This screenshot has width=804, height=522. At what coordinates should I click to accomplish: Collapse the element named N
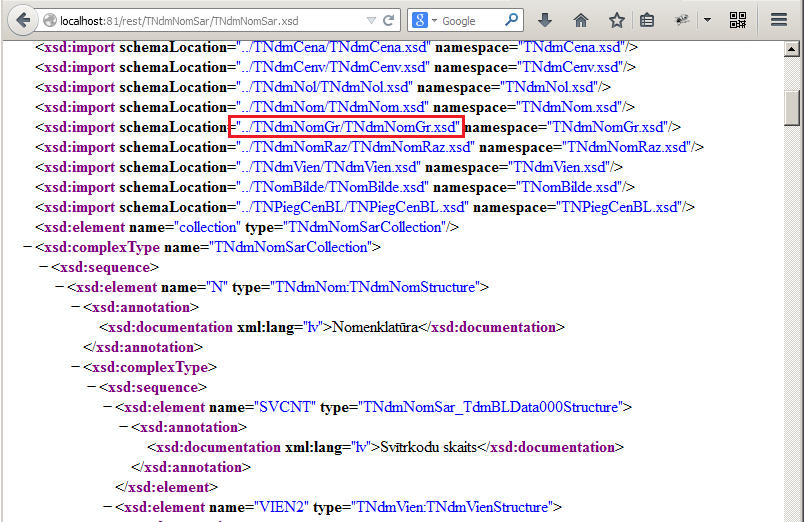59,287
